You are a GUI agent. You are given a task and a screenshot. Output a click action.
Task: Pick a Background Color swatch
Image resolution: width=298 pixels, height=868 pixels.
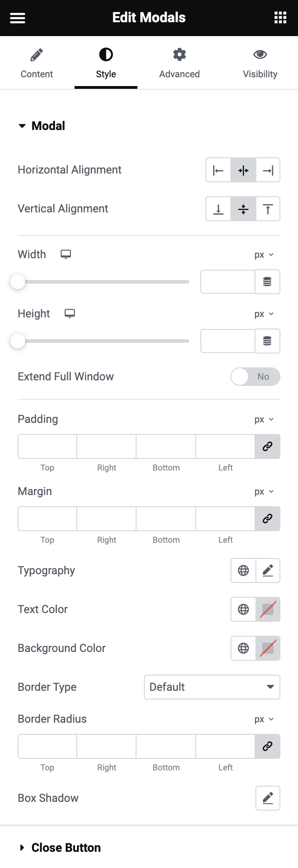[268, 648]
